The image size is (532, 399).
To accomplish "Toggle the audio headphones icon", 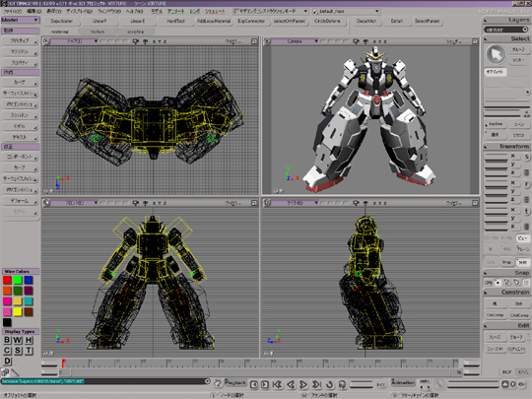I will [x=342, y=384].
